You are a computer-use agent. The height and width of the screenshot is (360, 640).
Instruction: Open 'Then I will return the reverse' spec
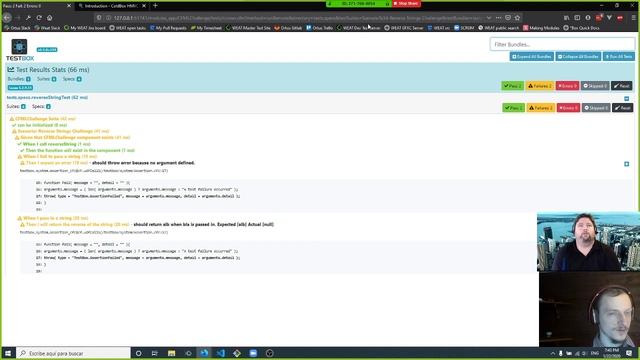[78, 224]
